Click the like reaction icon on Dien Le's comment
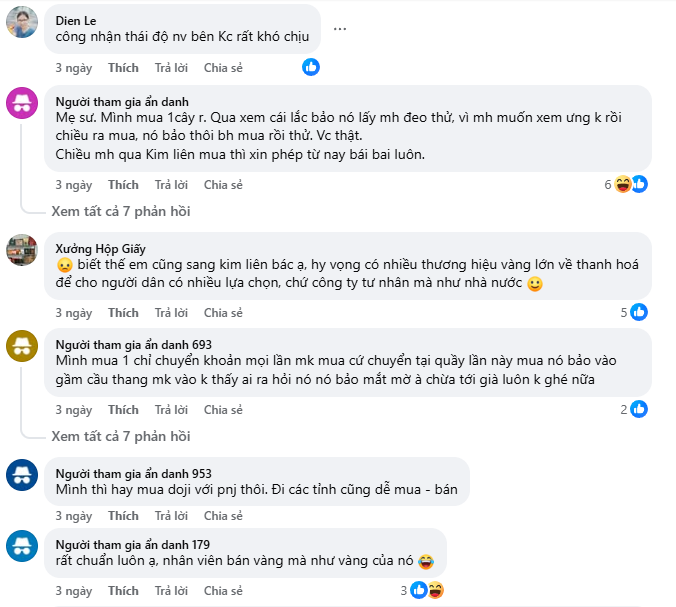This screenshot has width=676, height=607. 311,67
